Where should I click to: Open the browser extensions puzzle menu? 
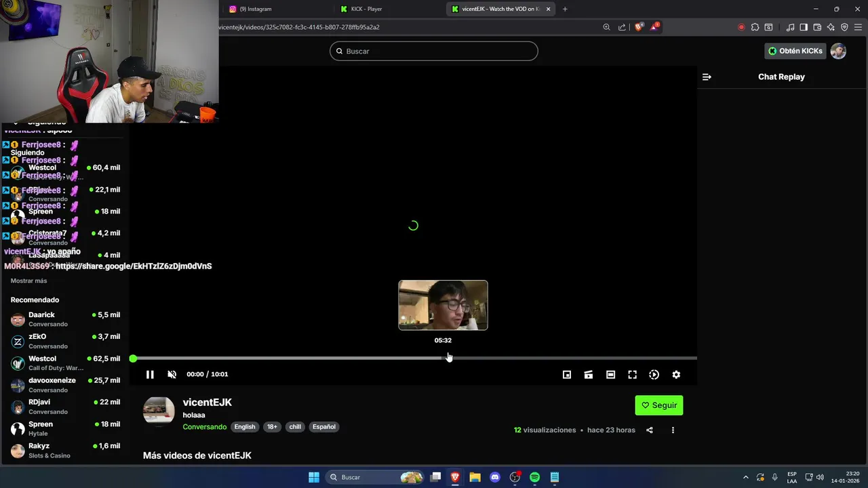tap(755, 27)
